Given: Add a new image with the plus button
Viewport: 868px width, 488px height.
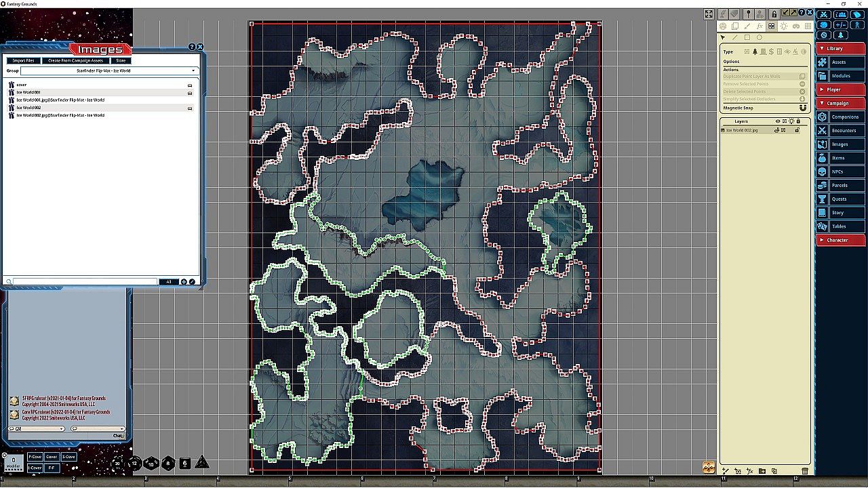Looking at the screenshot, I should tap(184, 281).
